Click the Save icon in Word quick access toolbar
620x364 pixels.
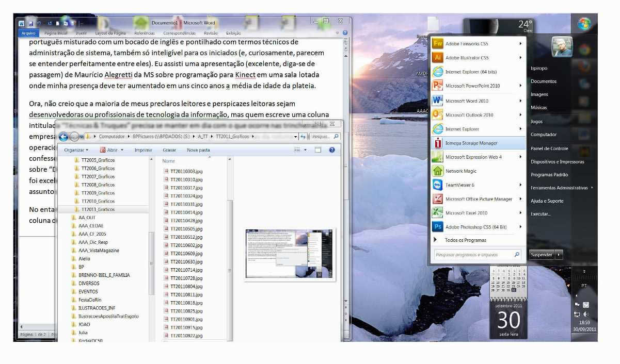point(31,23)
